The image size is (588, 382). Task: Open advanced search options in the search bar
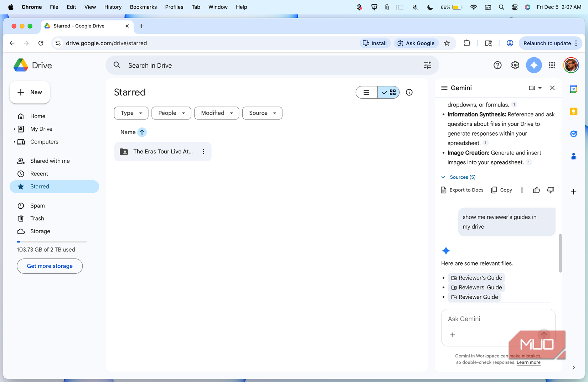point(427,65)
